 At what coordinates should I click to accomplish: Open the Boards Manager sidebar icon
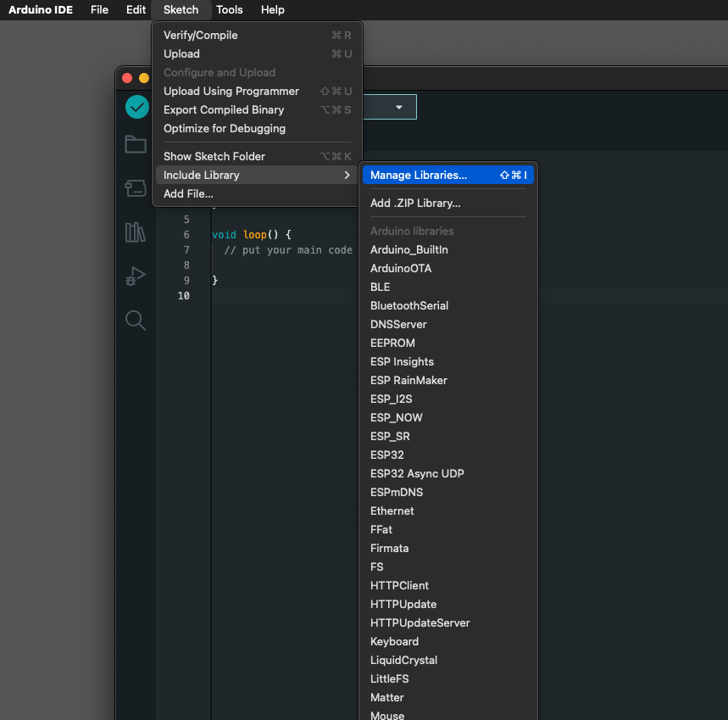coord(136,188)
